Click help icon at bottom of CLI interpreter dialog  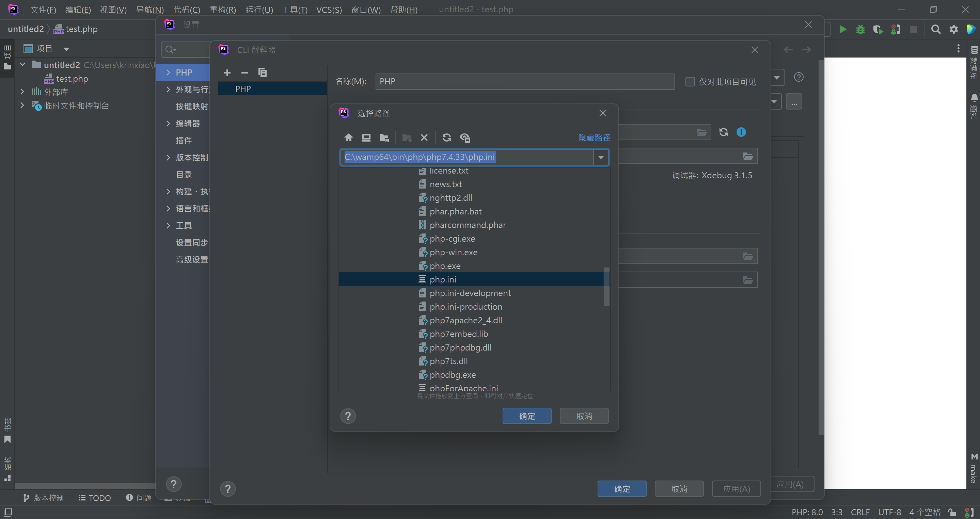pyautogui.click(x=228, y=489)
